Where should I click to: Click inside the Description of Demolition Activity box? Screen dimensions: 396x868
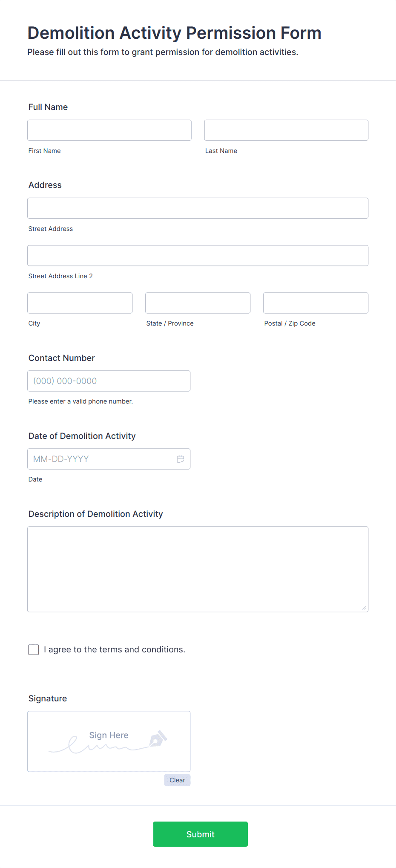click(x=198, y=569)
